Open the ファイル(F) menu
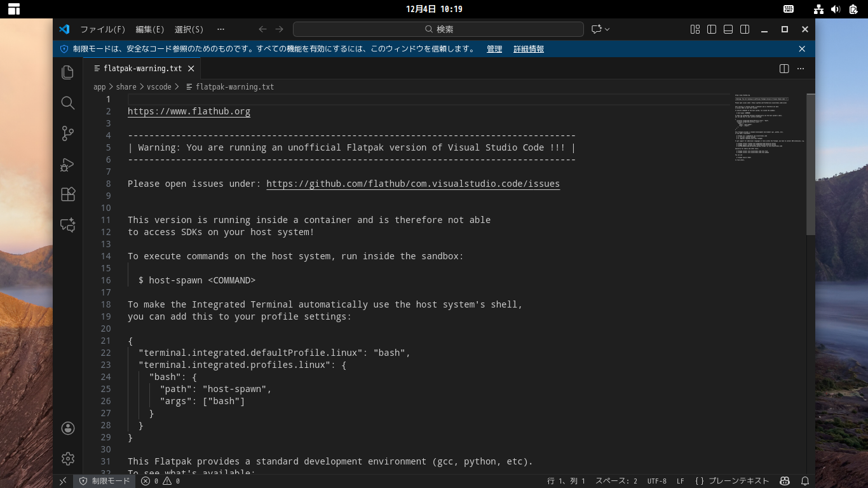This screenshot has width=868, height=488. [102, 29]
